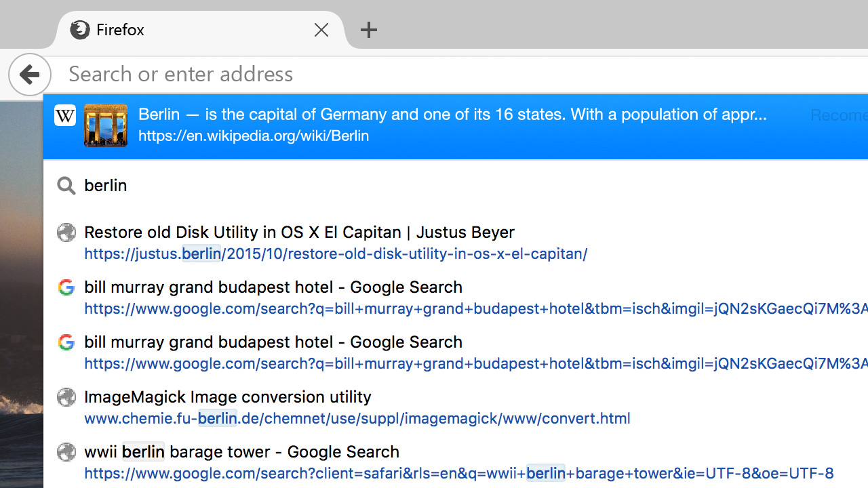Image resolution: width=868 pixels, height=488 pixels.
Task: Click globe icon beside wwii berlin result
Action: pos(66,452)
